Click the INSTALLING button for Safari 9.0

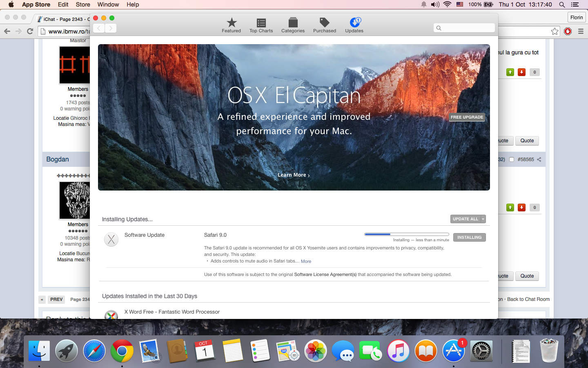point(469,237)
